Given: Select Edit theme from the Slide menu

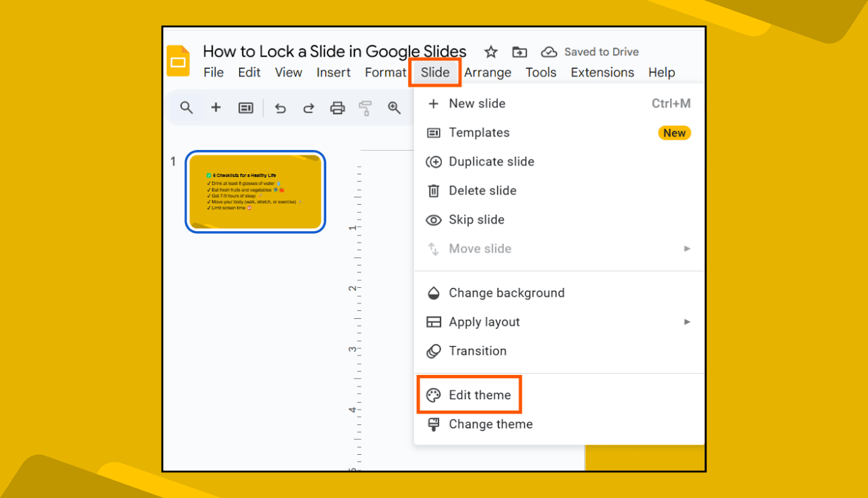Looking at the screenshot, I should point(478,395).
